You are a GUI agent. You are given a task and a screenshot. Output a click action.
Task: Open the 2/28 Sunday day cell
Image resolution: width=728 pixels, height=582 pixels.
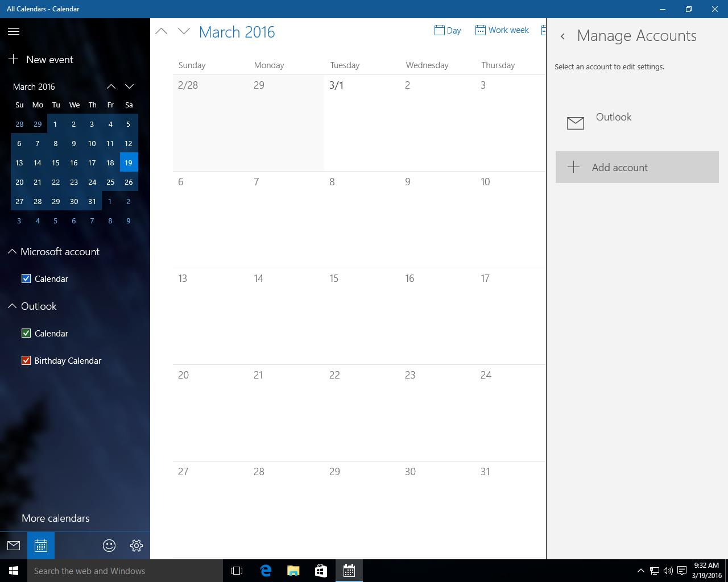[210, 123]
